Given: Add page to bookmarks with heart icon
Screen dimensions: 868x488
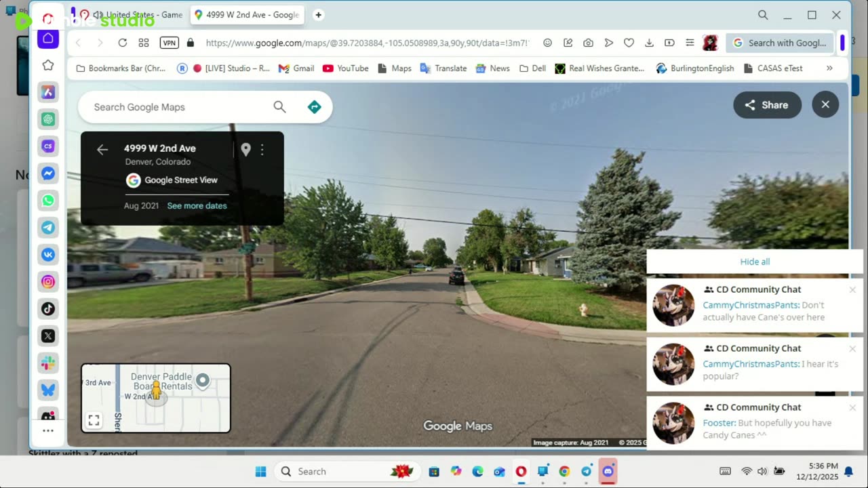Looking at the screenshot, I should [629, 43].
